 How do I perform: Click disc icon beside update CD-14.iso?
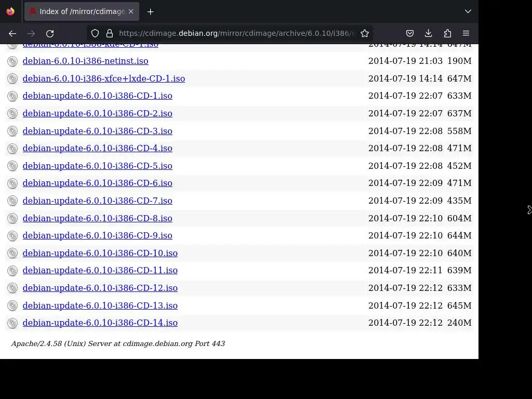12,323
